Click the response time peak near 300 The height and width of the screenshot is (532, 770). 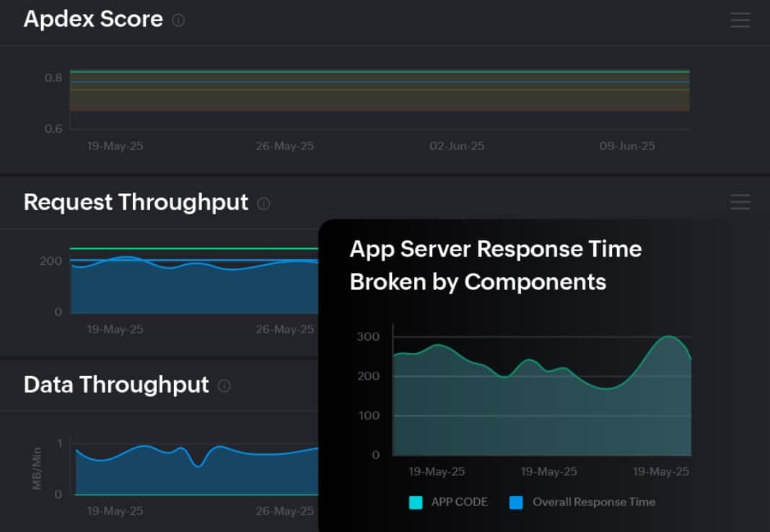669,336
